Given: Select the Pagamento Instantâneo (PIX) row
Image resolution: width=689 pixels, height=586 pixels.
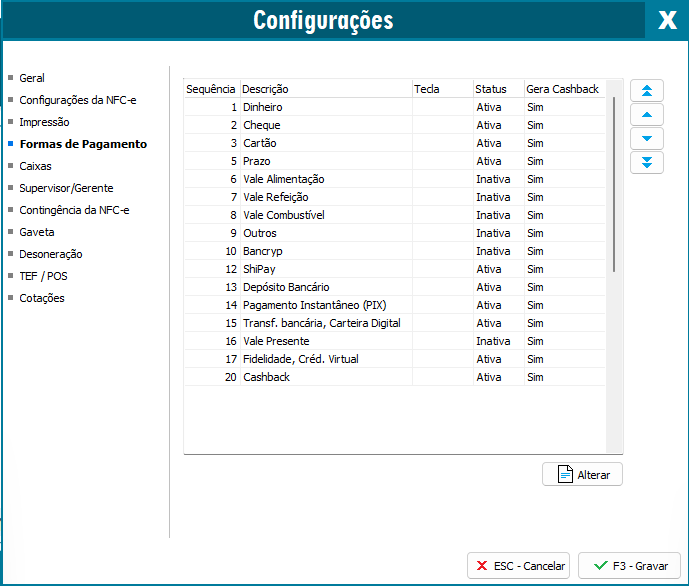Looking at the screenshot, I should [x=314, y=305].
